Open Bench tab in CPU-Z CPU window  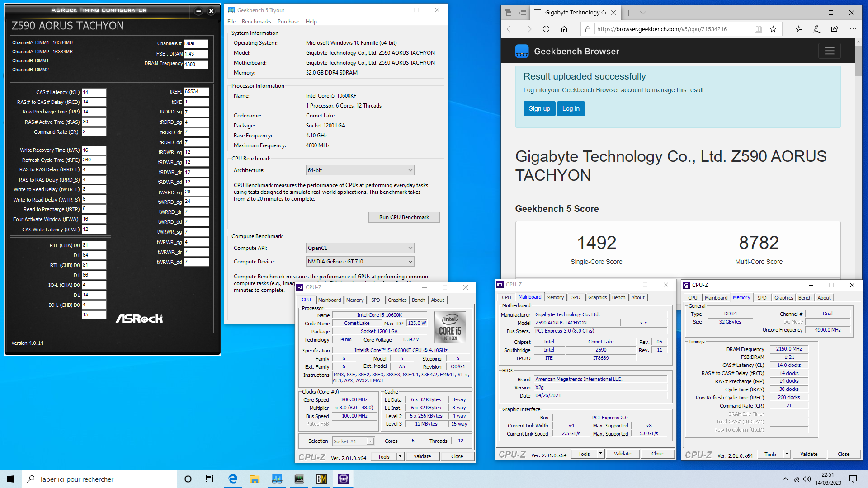[418, 300]
